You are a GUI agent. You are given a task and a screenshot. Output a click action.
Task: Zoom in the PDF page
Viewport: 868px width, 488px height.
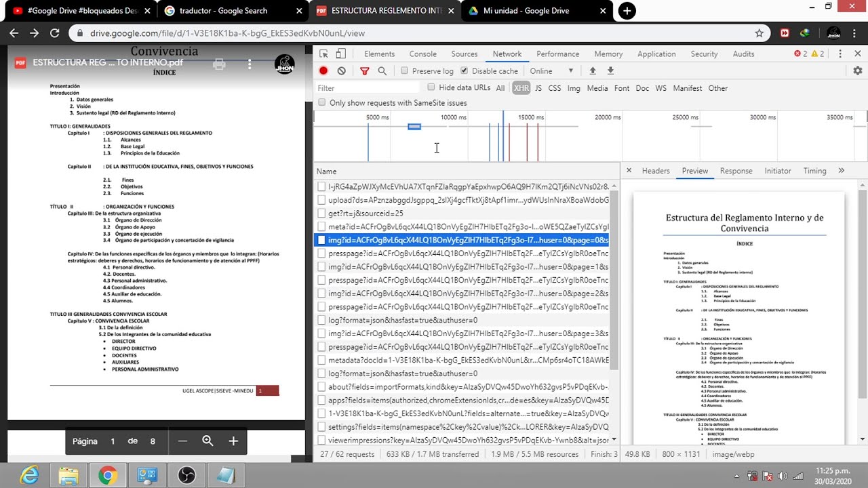233,441
